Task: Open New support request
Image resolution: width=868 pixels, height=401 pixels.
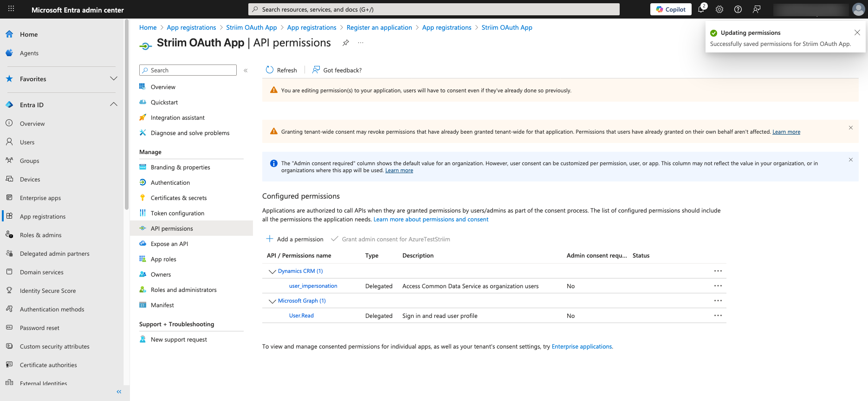Action: (179, 339)
